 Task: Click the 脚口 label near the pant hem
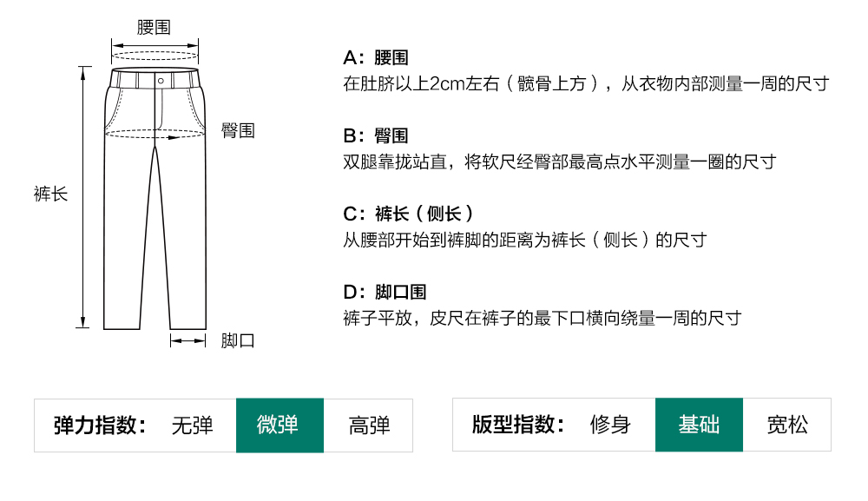pos(238,340)
